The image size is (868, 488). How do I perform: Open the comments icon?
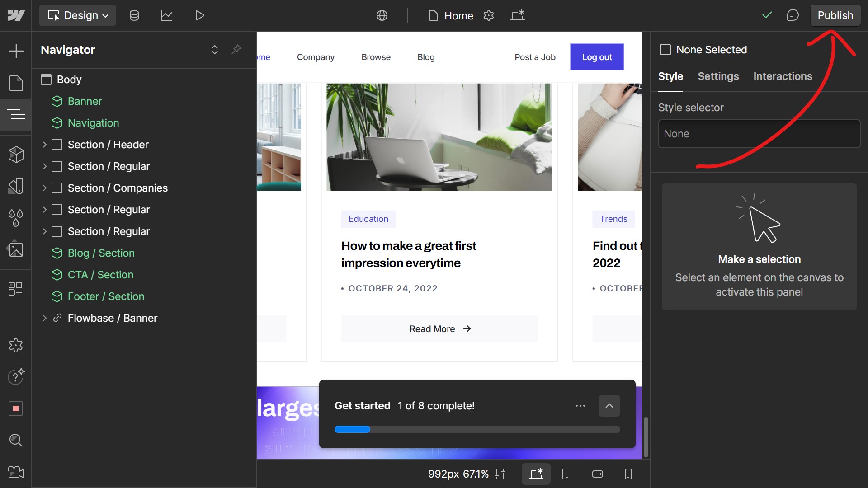point(793,15)
